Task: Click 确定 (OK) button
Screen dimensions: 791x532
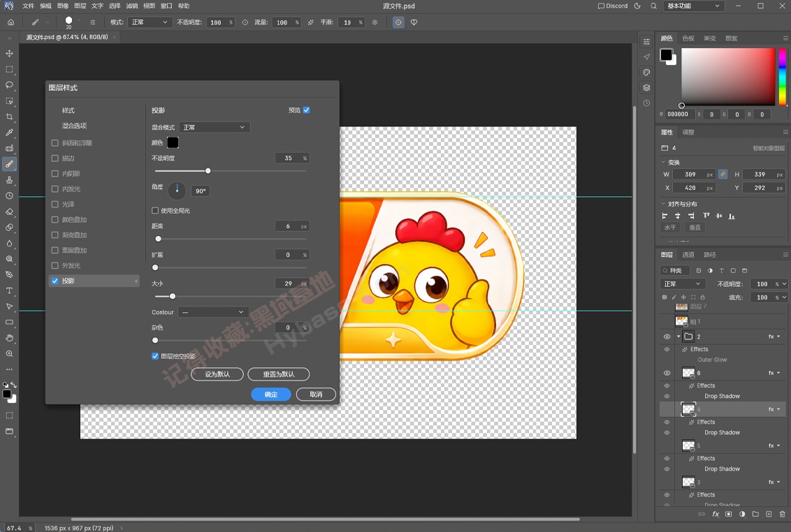Action: pyautogui.click(x=271, y=394)
